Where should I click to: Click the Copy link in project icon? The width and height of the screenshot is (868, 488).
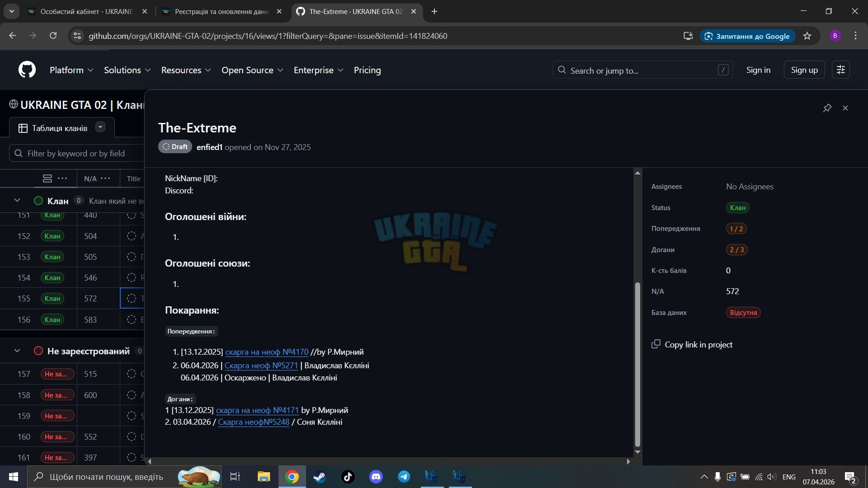point(656,344)
